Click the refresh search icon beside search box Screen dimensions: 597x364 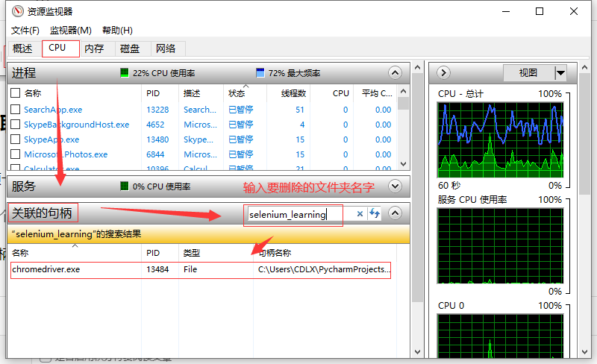pyautogui.click(x=374, y=214)
